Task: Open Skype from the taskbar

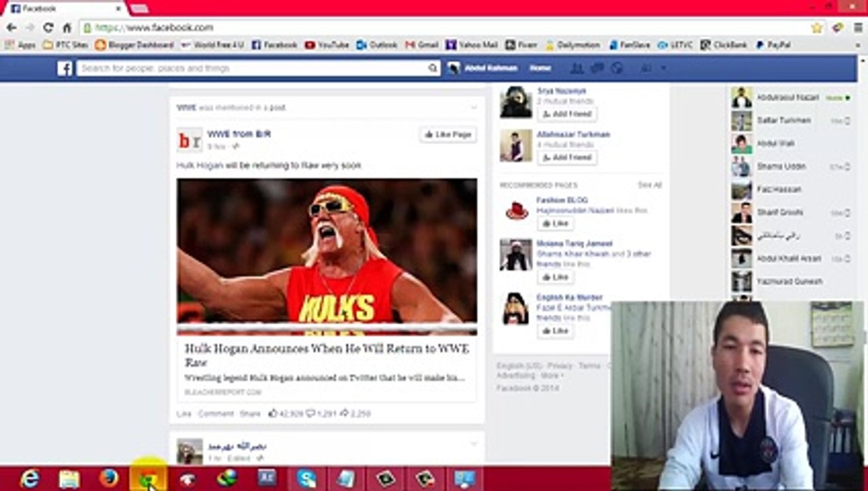Action: (x=306, y=479)
